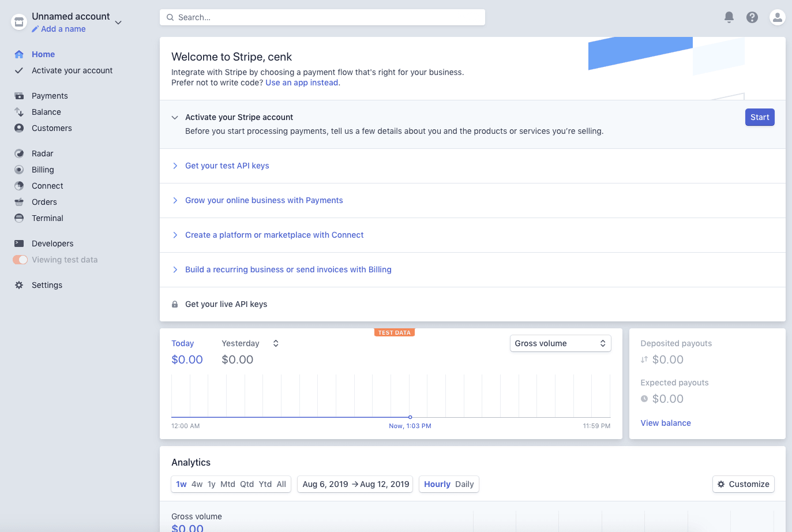Click the Settings gear icon
Screen dimensions: 792x532
pyautogui.click(x=19, y=285)
